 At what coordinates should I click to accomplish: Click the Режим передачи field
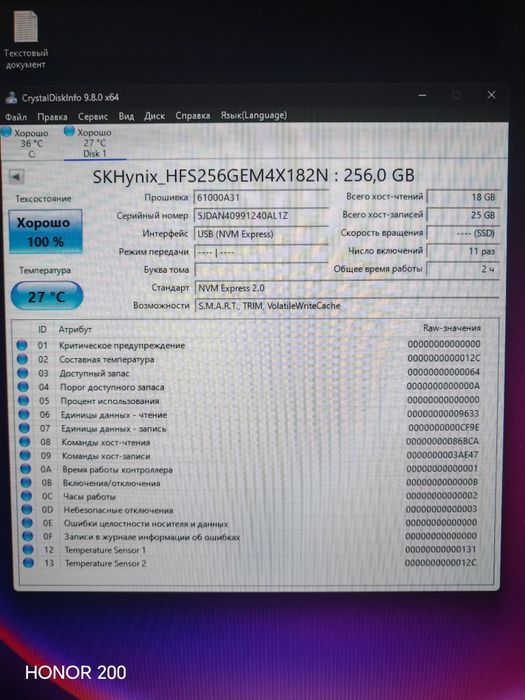261,252
